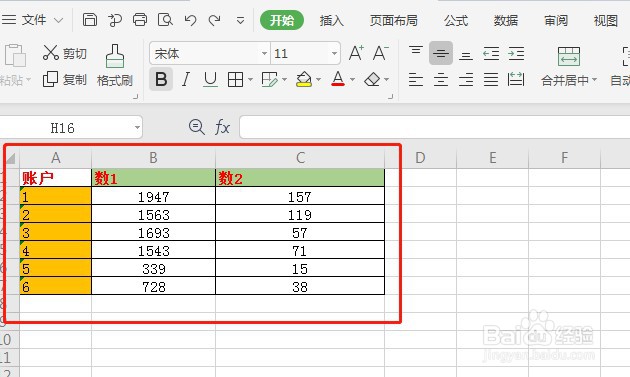Select the 格式刷 format painter
630x377 pixels.
tap(115, 66)
